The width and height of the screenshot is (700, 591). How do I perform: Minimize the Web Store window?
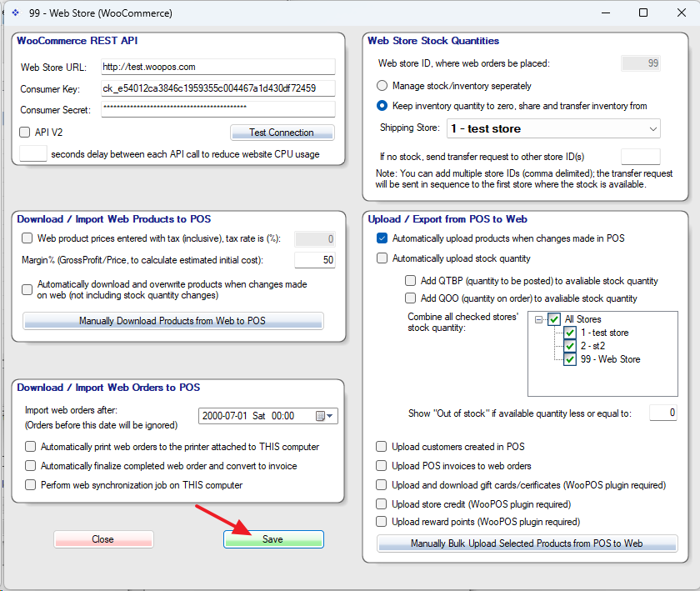[x=606, y=13]
